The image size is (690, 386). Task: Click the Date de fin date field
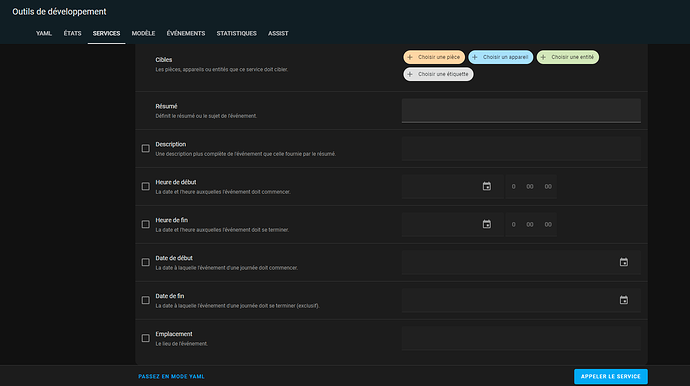[521, 300]
